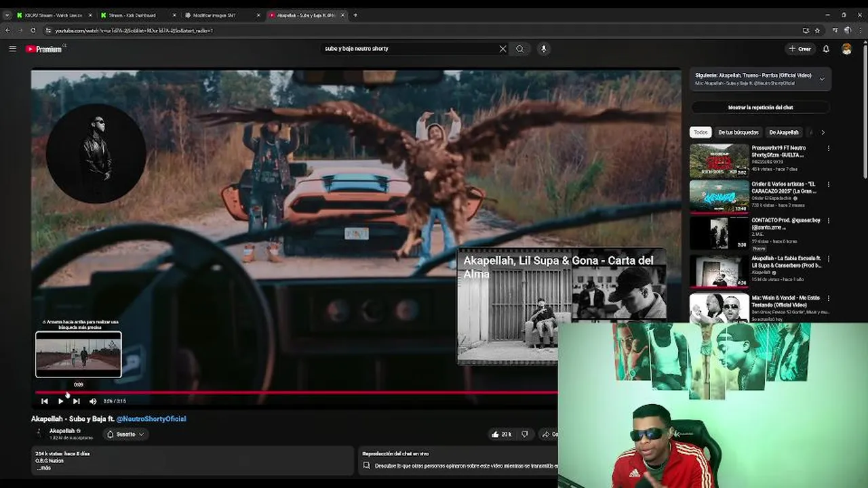Open a new browser tab
The width and height of the screenshot is (868, 488).
355,15
